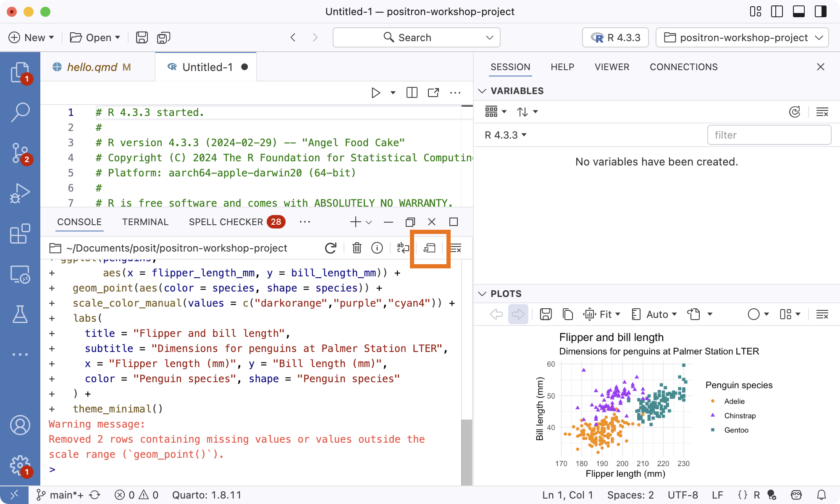The image size is (840, 504).
Task: Open the Open file dropdown
Action: click(95, 37)
